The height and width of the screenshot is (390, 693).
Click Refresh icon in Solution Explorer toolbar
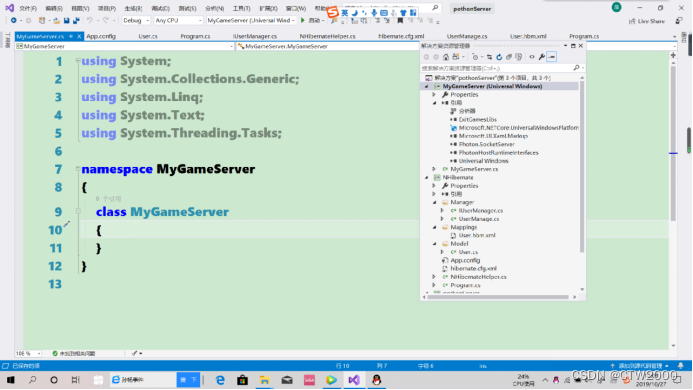(x=499, y=57)
